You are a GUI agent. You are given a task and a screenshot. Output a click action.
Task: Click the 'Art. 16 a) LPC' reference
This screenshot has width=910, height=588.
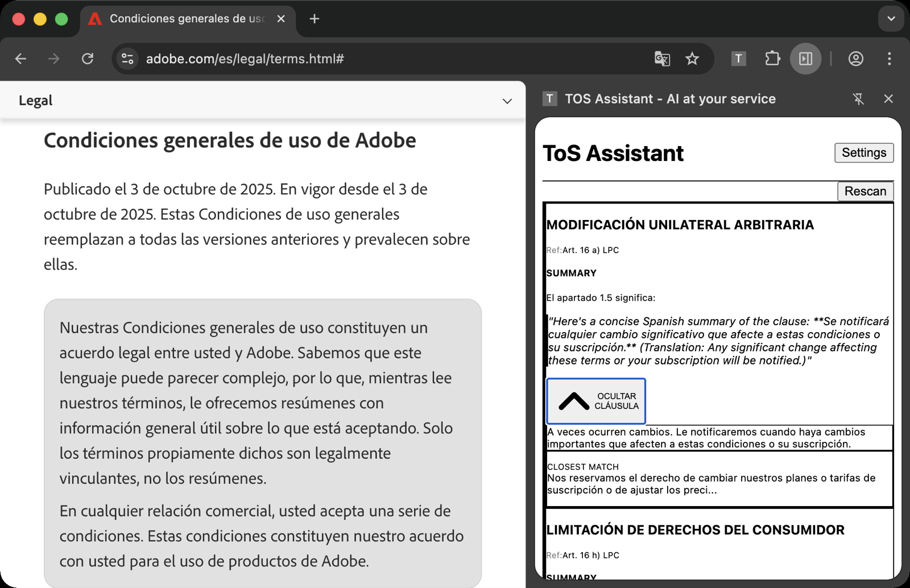coord(590,250)
